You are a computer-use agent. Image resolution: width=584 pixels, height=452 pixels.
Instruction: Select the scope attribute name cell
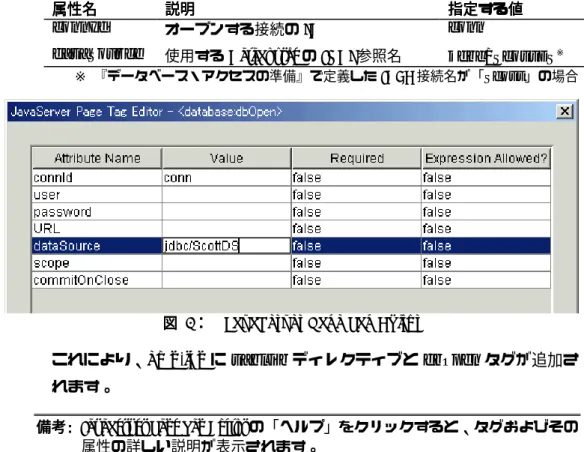97,263
